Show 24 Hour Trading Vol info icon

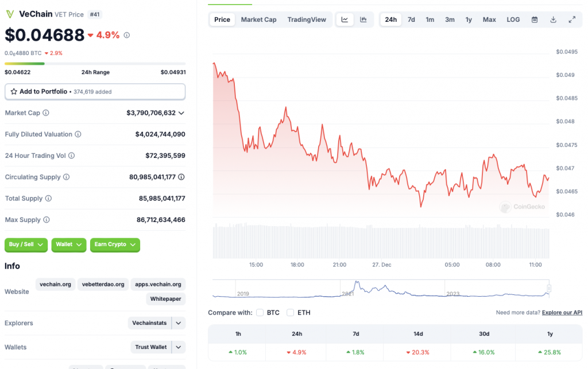click(71, 156)
